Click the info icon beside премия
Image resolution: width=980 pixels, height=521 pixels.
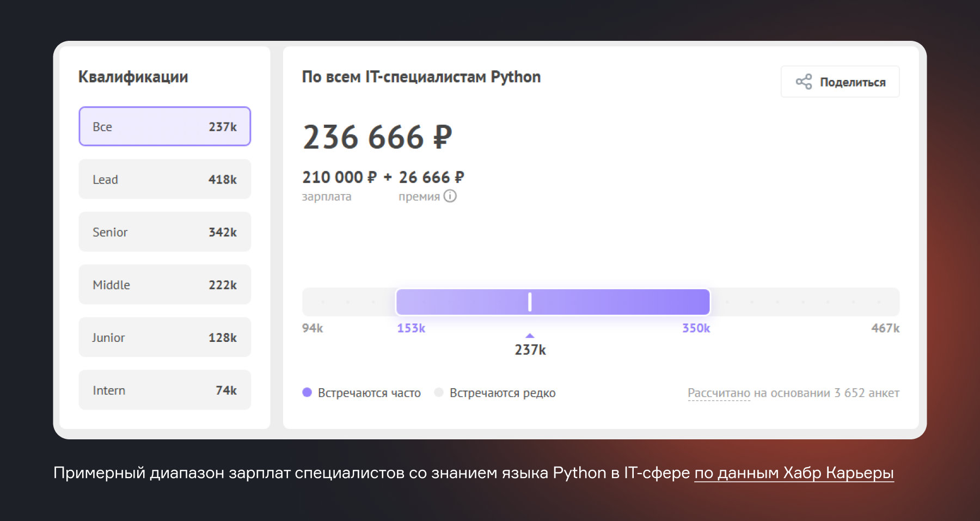click(450, 196)
